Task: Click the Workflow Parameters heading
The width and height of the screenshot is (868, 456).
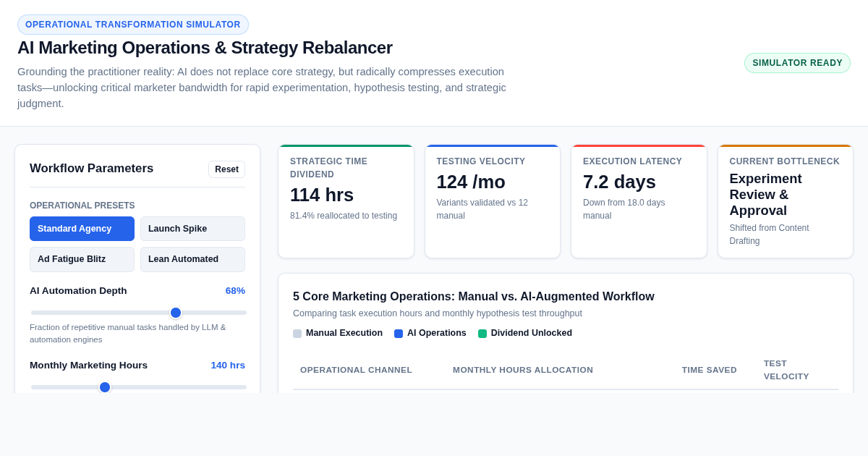Action: 92,169
